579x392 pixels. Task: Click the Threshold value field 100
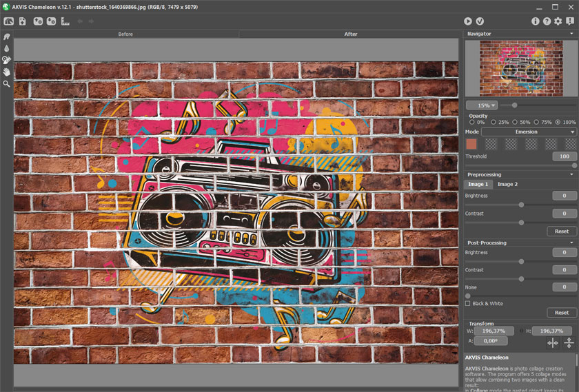(x=565, y=156)
